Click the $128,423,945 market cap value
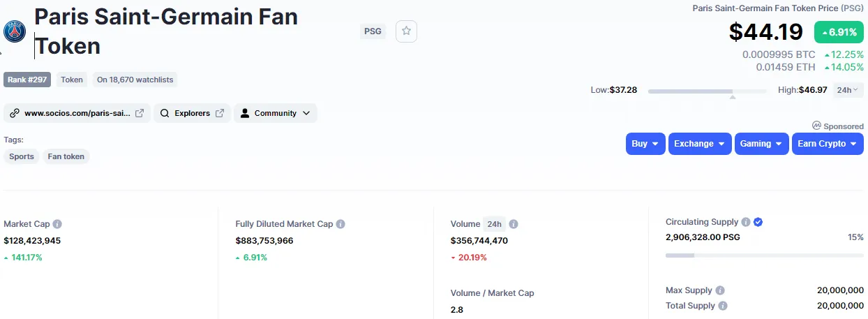This screenshot has height=319, width=868. pos(32,240)
